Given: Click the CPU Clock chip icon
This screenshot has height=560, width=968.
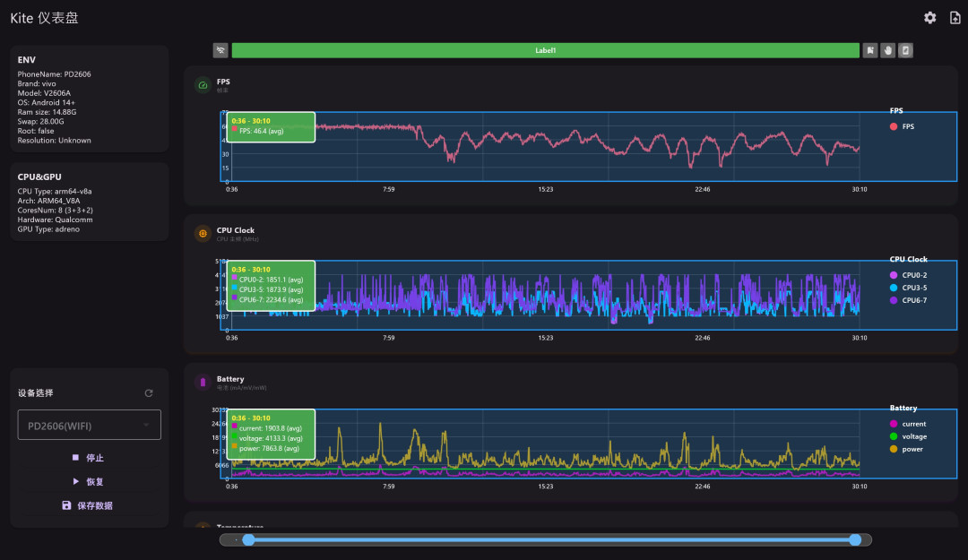Looking at the screenshot, I should tap(203, 234).
